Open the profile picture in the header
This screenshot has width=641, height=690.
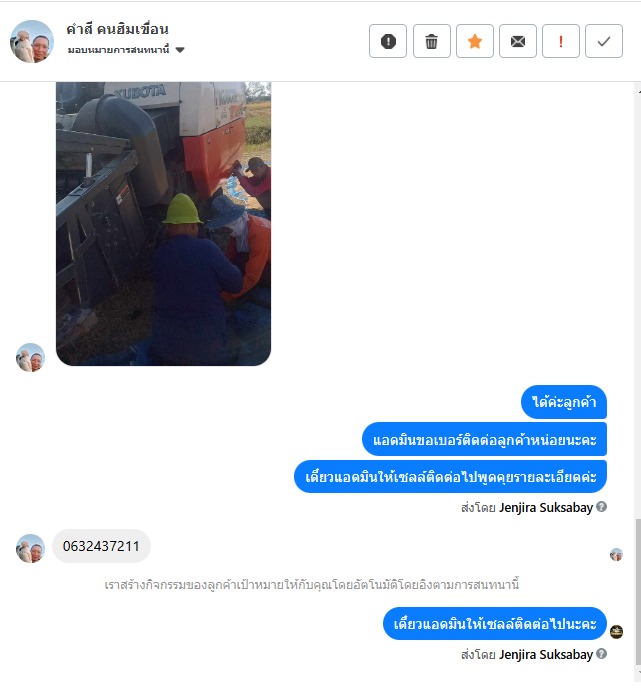click(32, 41)
